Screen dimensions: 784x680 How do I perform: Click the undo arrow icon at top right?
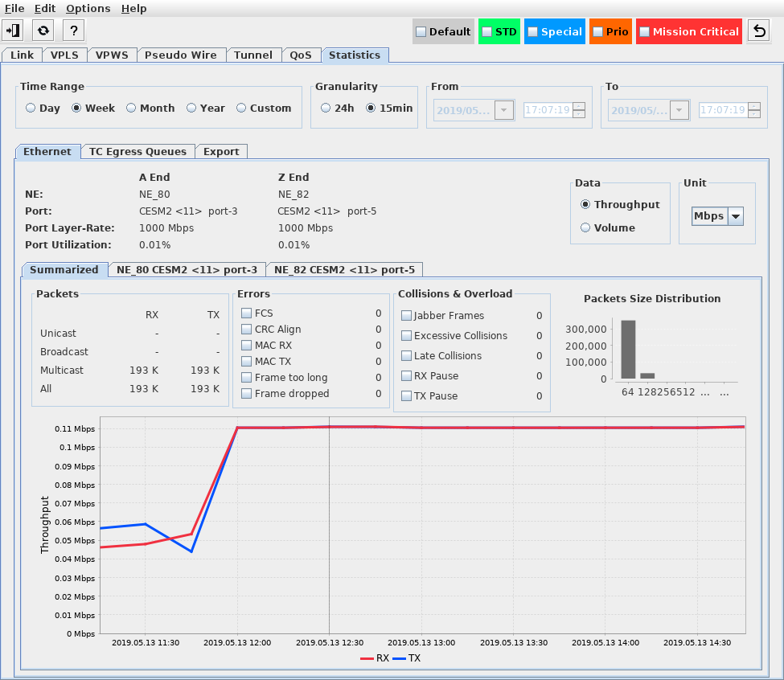(758, 31)
